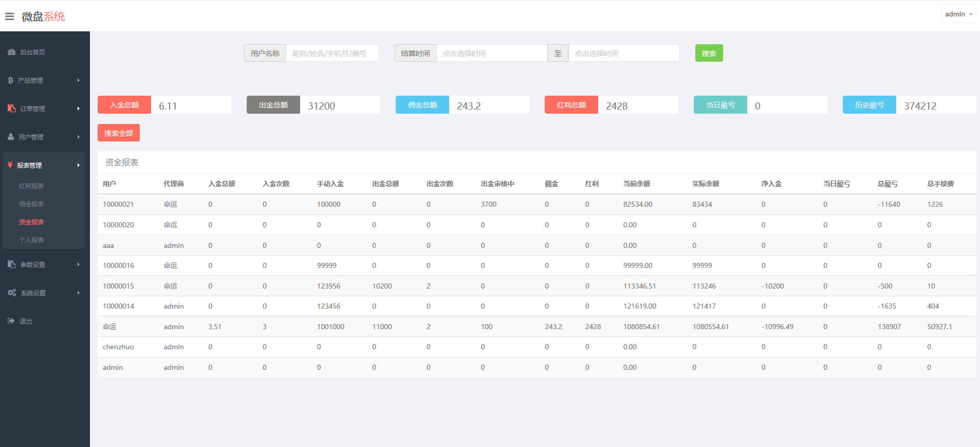This screenshot has width=980, height=447.
Task: Expand the 产品管理 submenu arrow
Action: pyautogui.click(x=79, y=81)
